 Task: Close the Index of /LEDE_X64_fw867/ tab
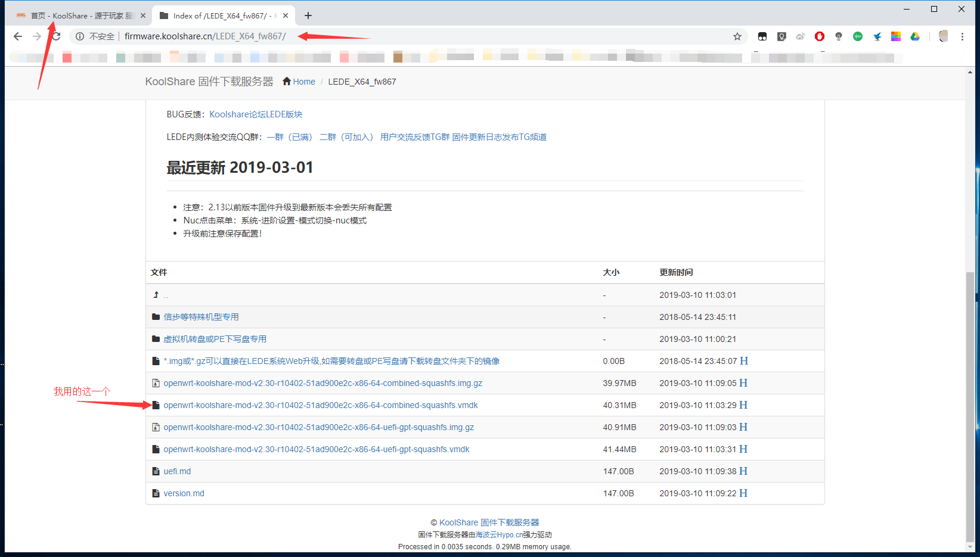coord(286,15)
